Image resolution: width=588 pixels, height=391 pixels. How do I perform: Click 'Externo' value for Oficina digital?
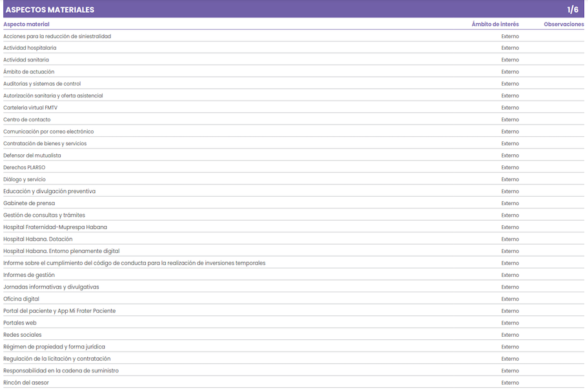[x=510, y=299]
